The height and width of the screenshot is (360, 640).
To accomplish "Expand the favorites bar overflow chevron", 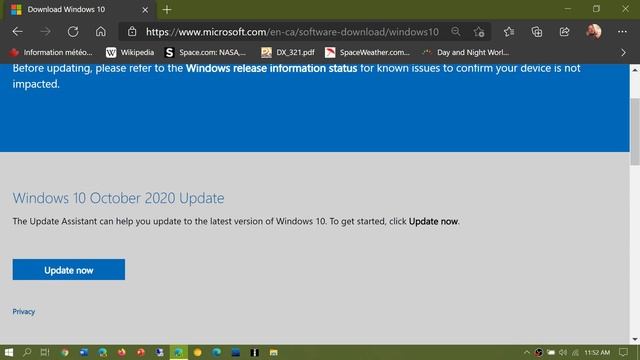I will tap(623, 53).
